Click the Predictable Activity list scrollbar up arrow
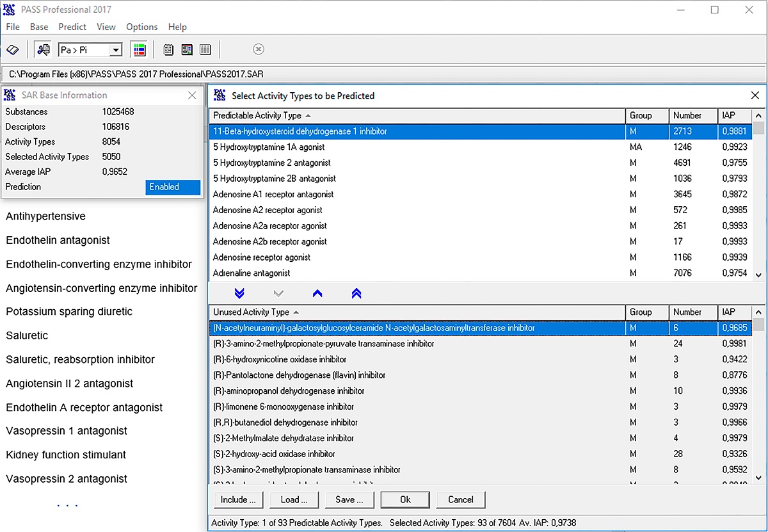This screenshot has width=768, height=532. [x=759, y=116]
